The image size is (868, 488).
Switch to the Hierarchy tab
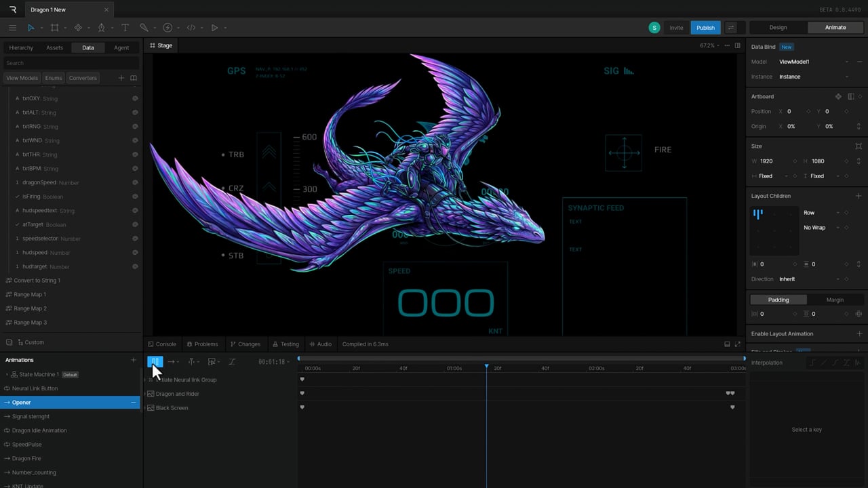coord(21,48)
